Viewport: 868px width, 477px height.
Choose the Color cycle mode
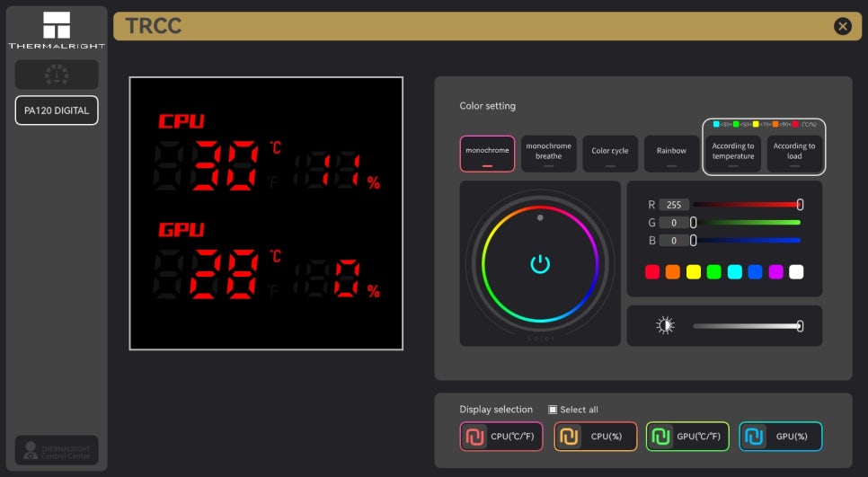pos(610,154)
